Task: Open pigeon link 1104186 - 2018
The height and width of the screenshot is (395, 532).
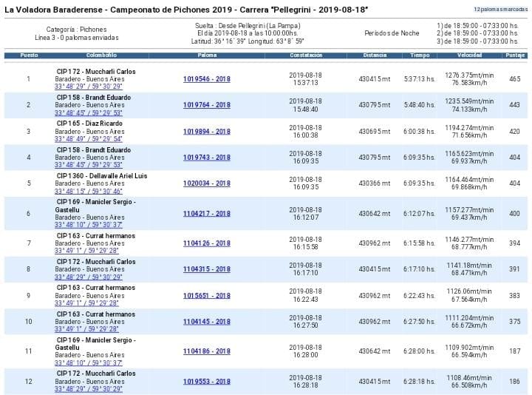Action: click(207, 351)
